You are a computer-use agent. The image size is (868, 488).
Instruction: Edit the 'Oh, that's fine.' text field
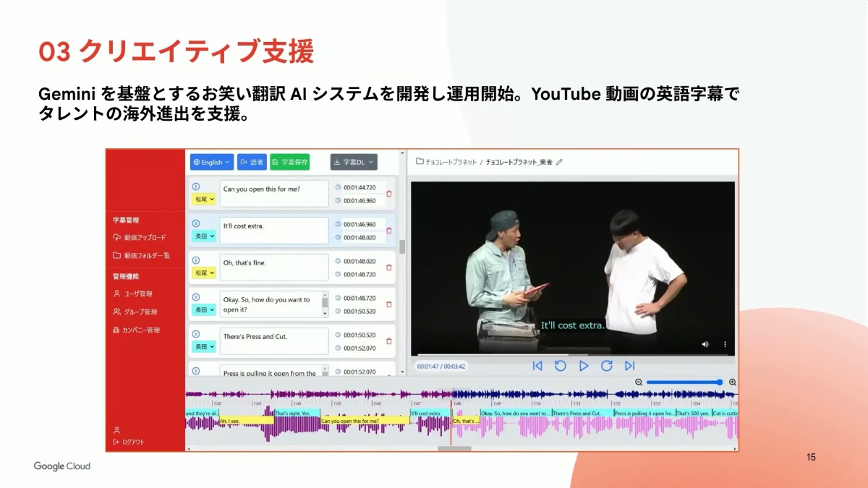coord(274,267)
